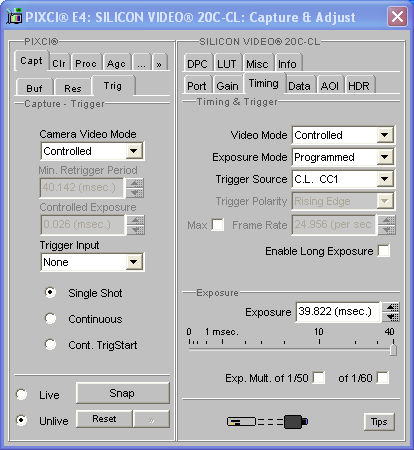This screenshot has height=450, width=414.
Task: Click the Controlled Exposure stepper down arrow
Action: (x=136, y=230)
